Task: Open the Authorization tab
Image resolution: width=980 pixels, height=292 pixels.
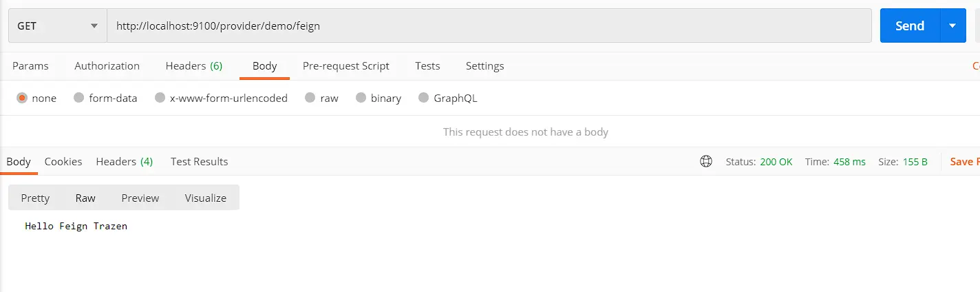Action: coord(107,66)
